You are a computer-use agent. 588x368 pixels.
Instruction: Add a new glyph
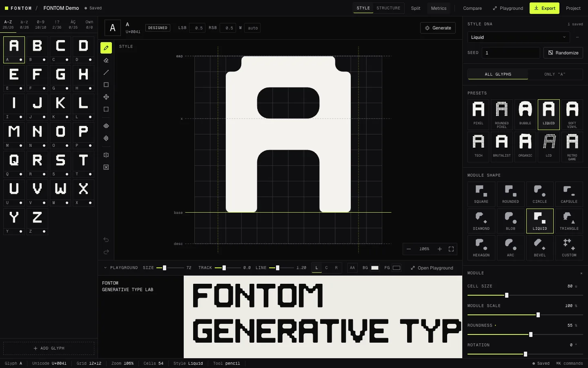point(49,348)
